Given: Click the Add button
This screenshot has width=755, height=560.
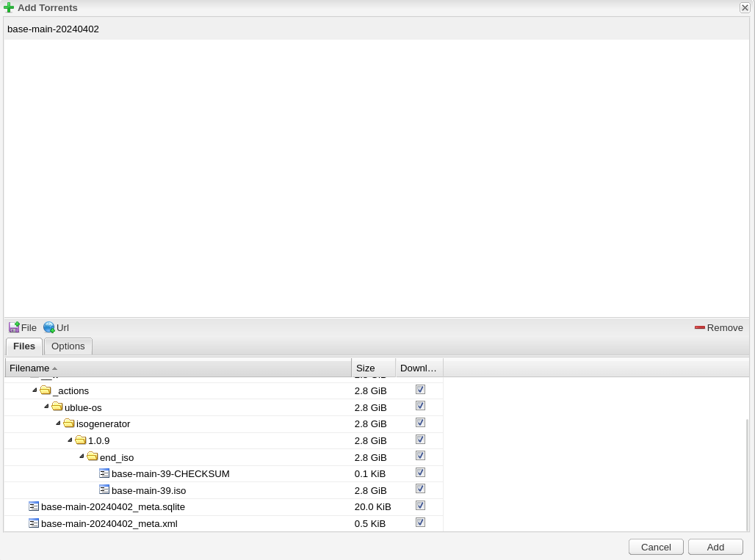Looking at the screenshot, I should click(715, 547).
